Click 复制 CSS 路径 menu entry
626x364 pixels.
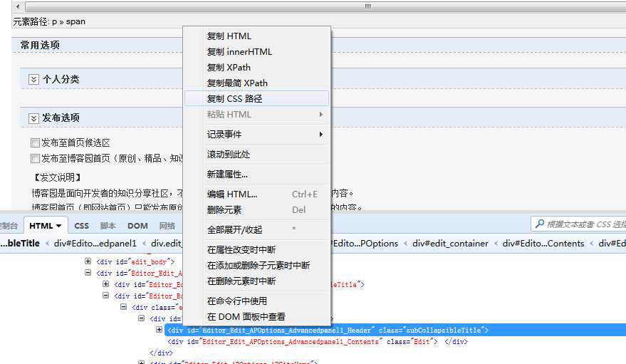[256, 98]
